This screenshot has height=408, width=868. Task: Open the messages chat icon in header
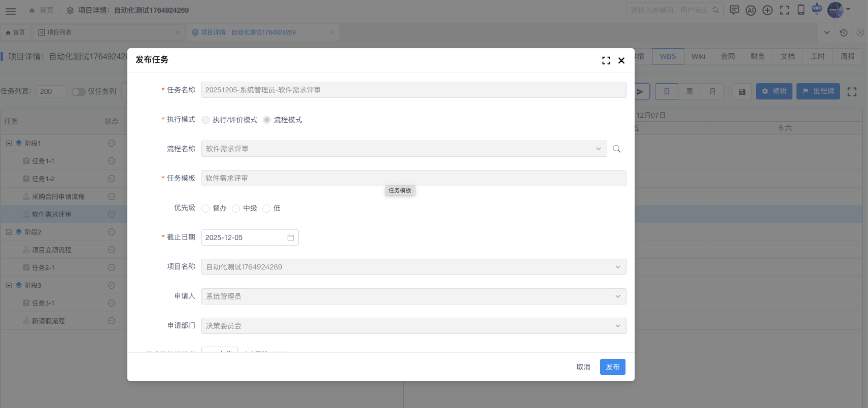734,10
